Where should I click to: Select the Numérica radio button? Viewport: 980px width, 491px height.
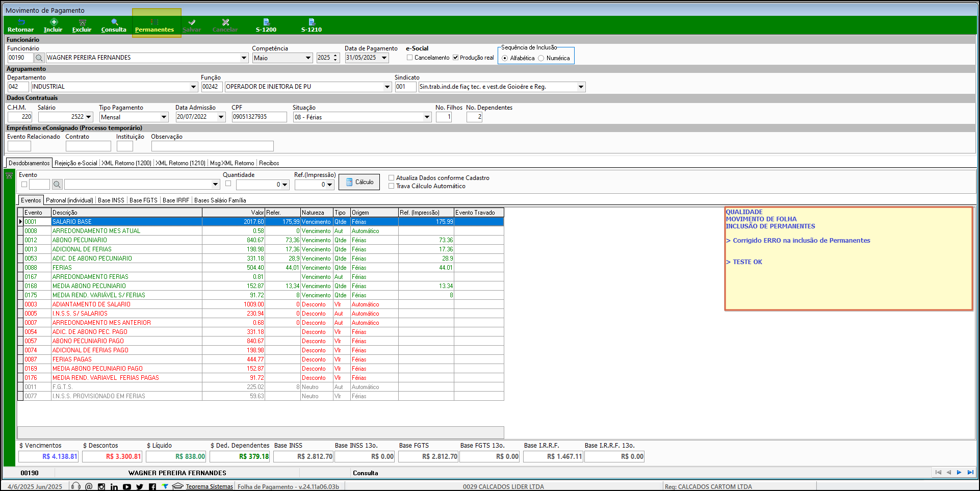(541, 58)
